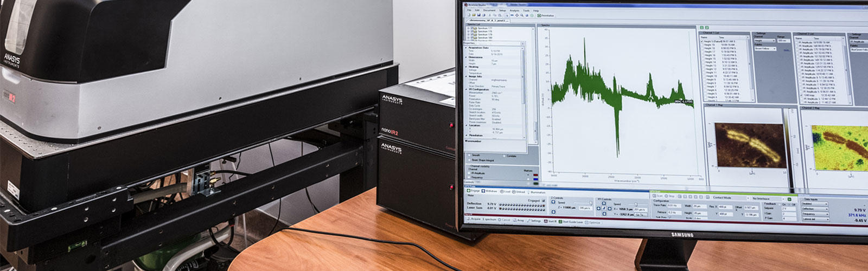Click the Save icon in toolbar
Viewport: 868px width, 271px height.
point(479,15)
